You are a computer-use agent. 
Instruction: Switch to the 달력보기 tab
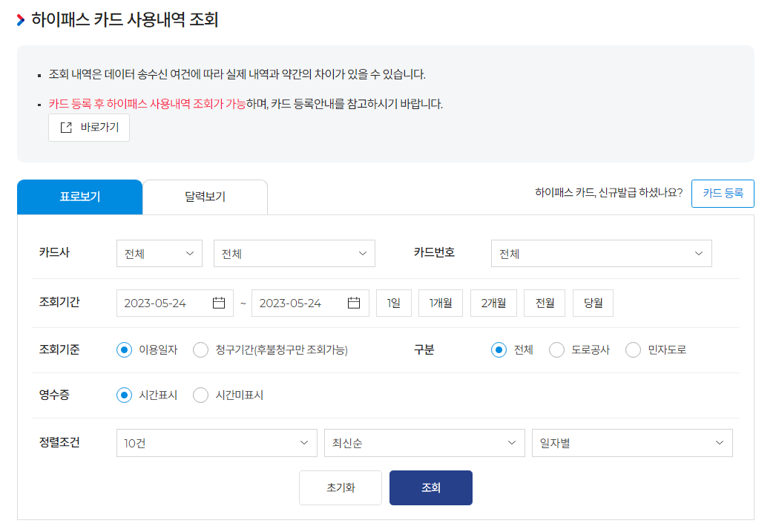click(x=205, y=197)
